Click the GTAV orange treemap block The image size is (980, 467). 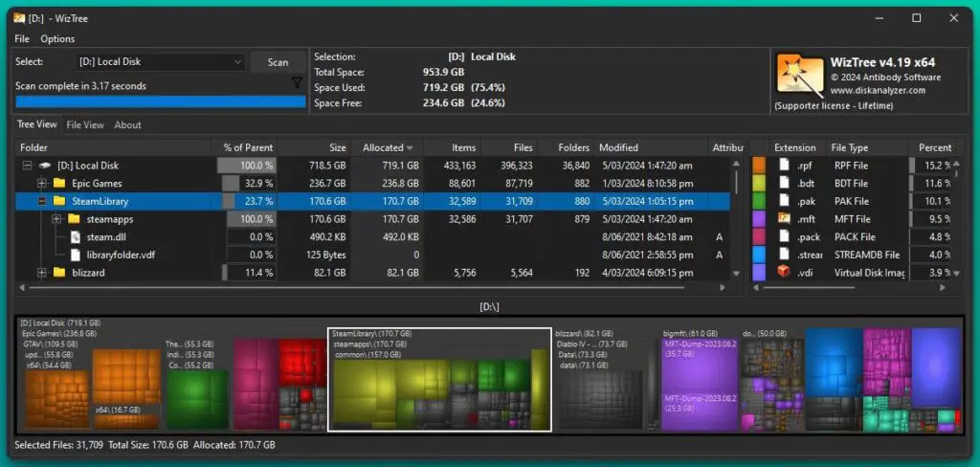click(x=91, y=385)
